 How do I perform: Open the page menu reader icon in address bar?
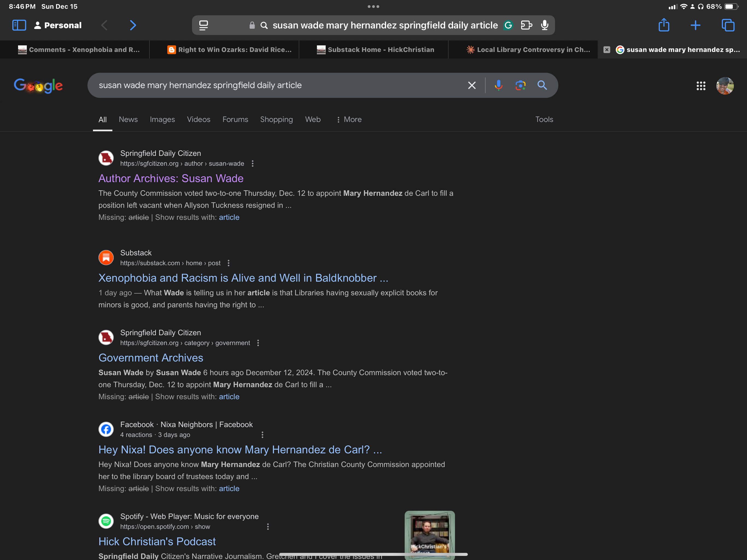pos(204,25)
